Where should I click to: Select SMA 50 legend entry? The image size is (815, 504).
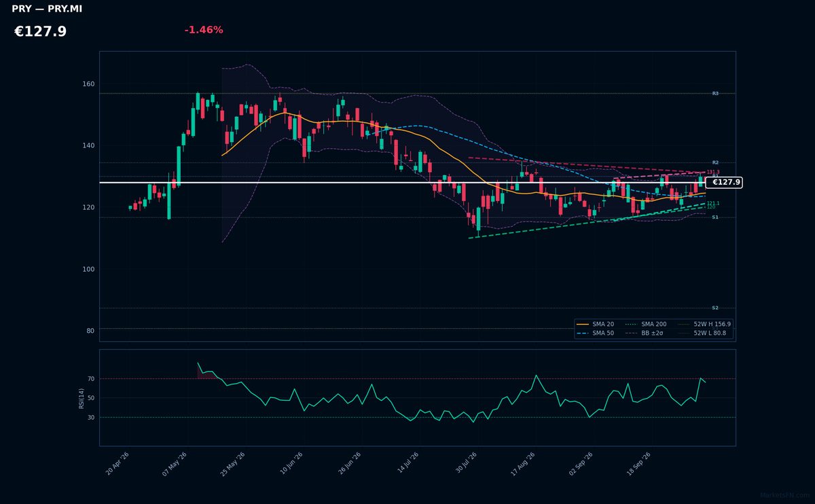coord(596,334)
